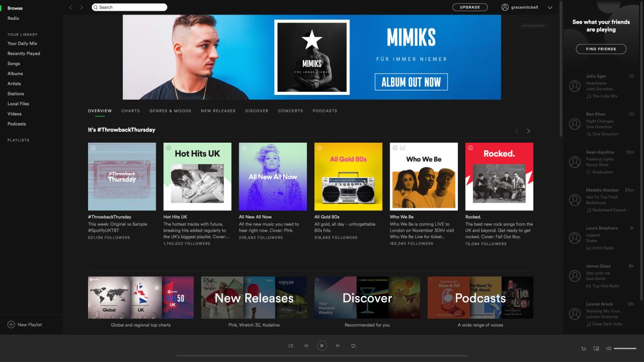Image resolution: width=644 pixels, height=362 pixels.
Task: Show next playlists with the right chevron
Action: tap(529, 131)
